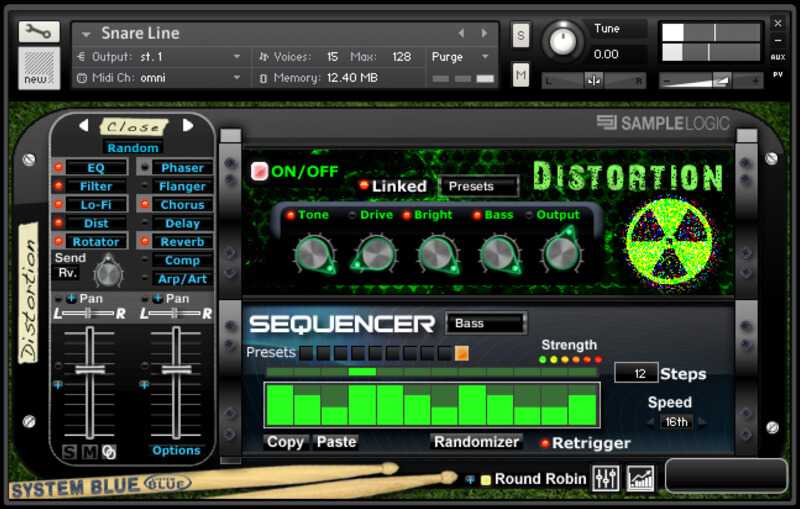The image size is (800, 509).
Task: Click the first sequencer step bar
Action: [280, 405]
